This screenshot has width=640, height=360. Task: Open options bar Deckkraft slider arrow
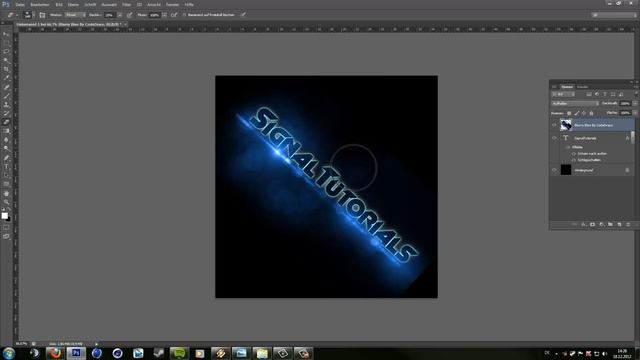[x=120, y=15]
